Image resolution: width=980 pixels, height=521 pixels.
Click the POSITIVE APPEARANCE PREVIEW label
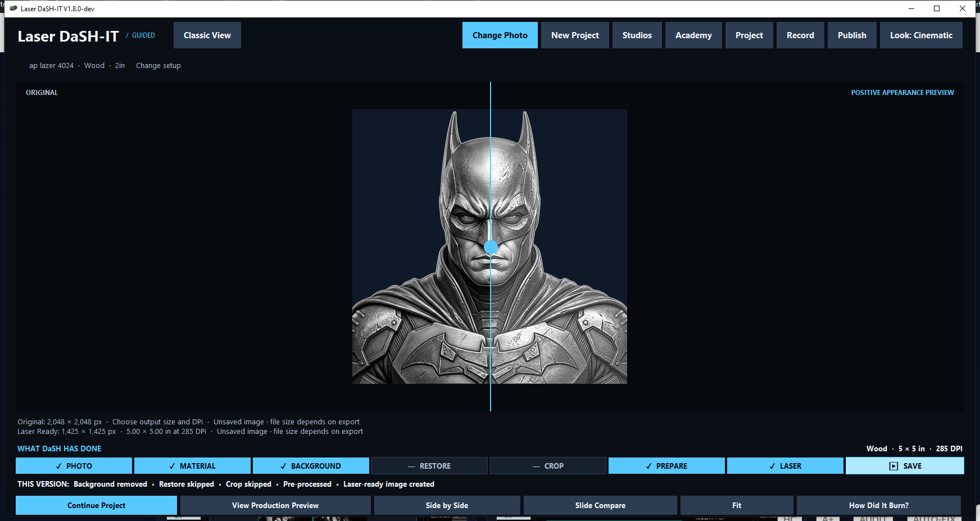(902, 93)
